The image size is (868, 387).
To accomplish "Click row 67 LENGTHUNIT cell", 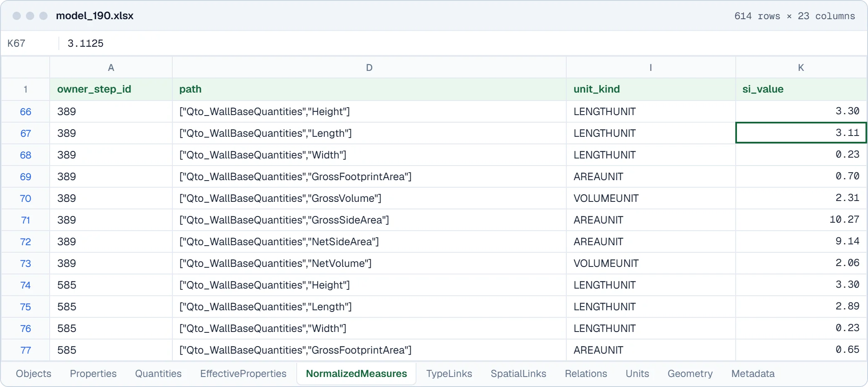I will pyautogui.click(x=651, y=133).
